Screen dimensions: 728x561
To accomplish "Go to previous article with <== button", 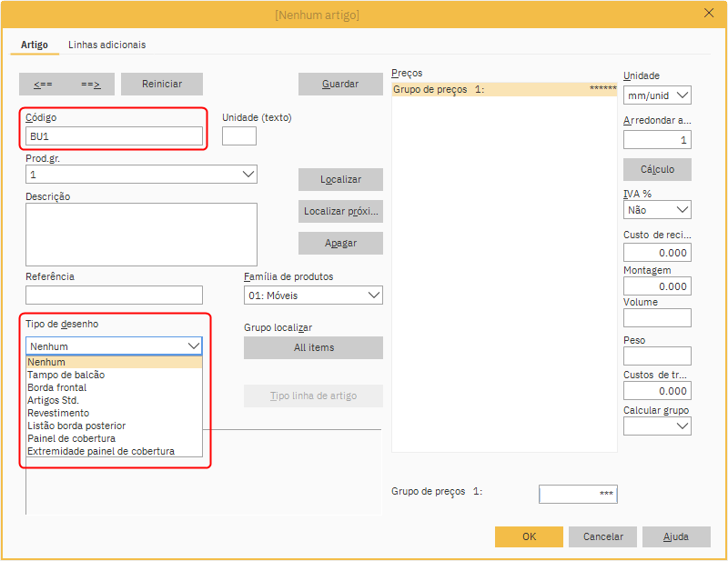I will coord(43,85).
